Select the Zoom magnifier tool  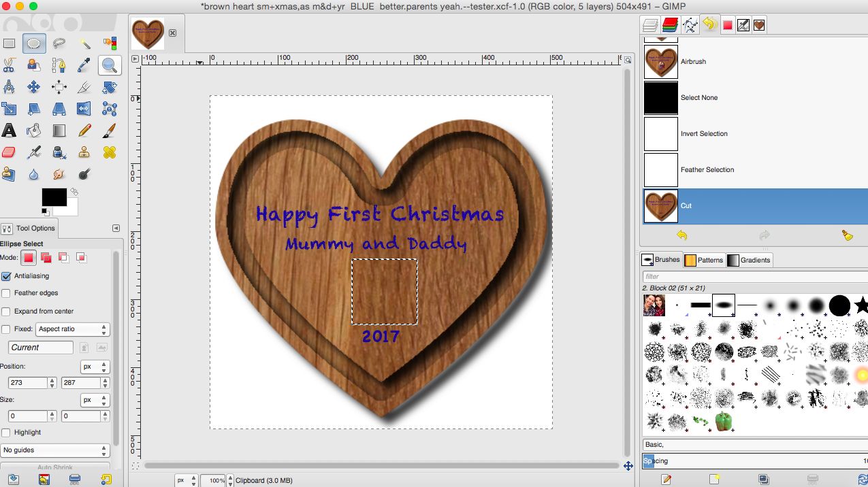click(x=109, y=65)
